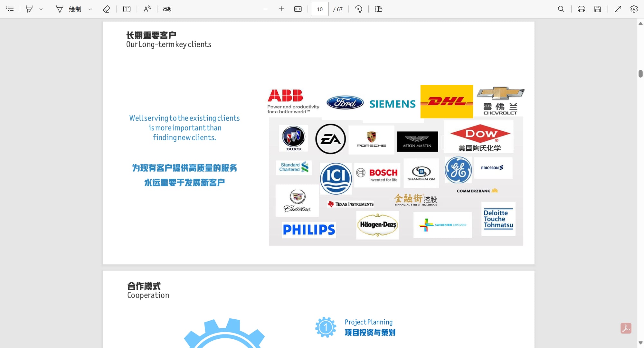Click the 'Project Planning' text
This screenshot has height=348, width=644.
point(369,322)
